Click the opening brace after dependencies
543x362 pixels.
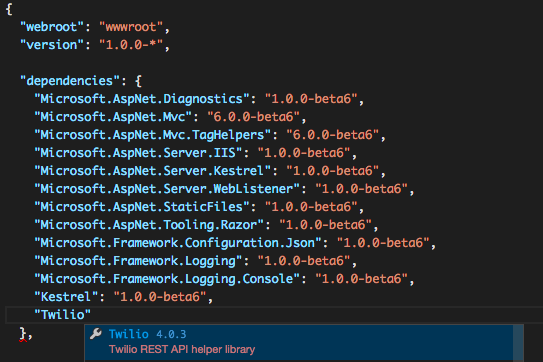(138, 81)
